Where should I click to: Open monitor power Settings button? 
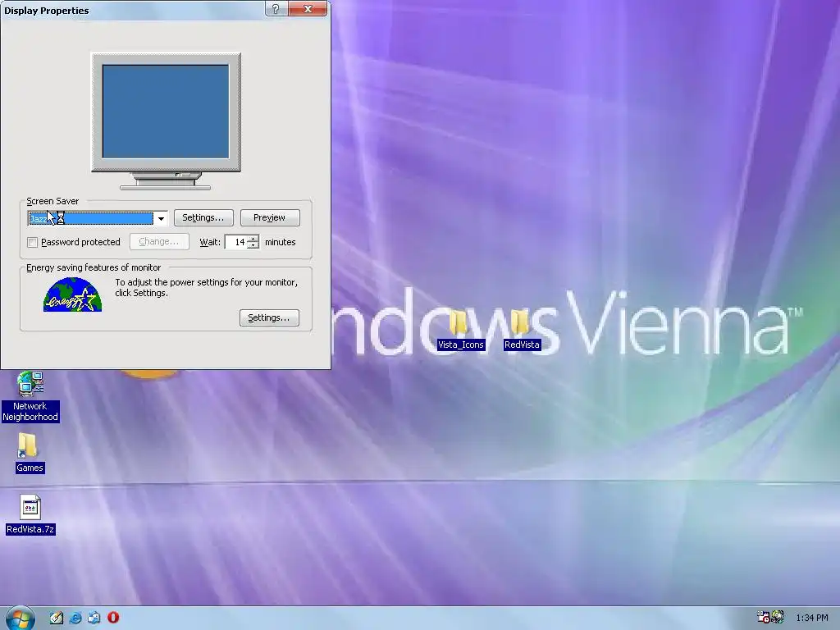click(269, 317)
